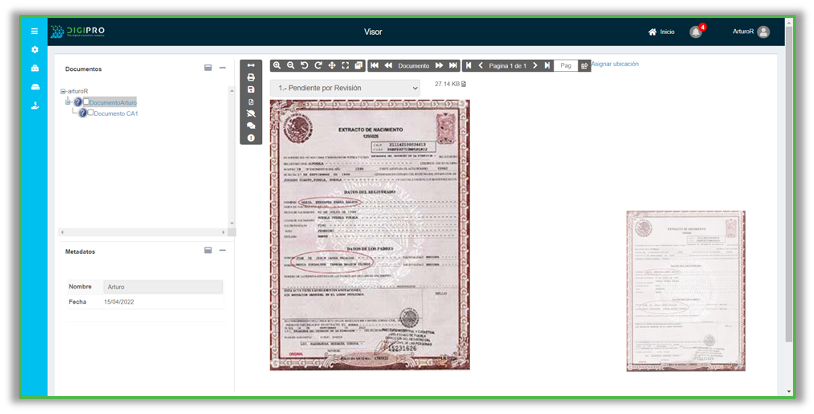
Task: Collapse the arturoR tree node
Action: (63, 91)
